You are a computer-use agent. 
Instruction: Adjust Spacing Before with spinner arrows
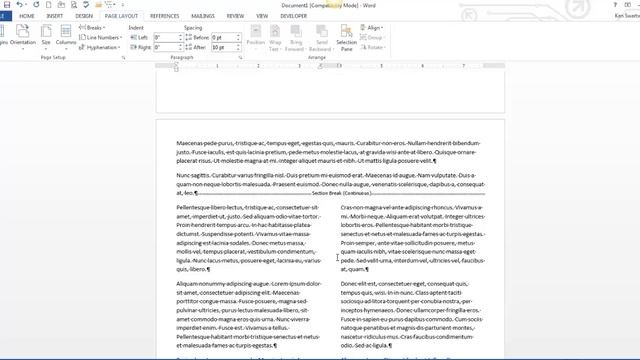pos(238,37)
